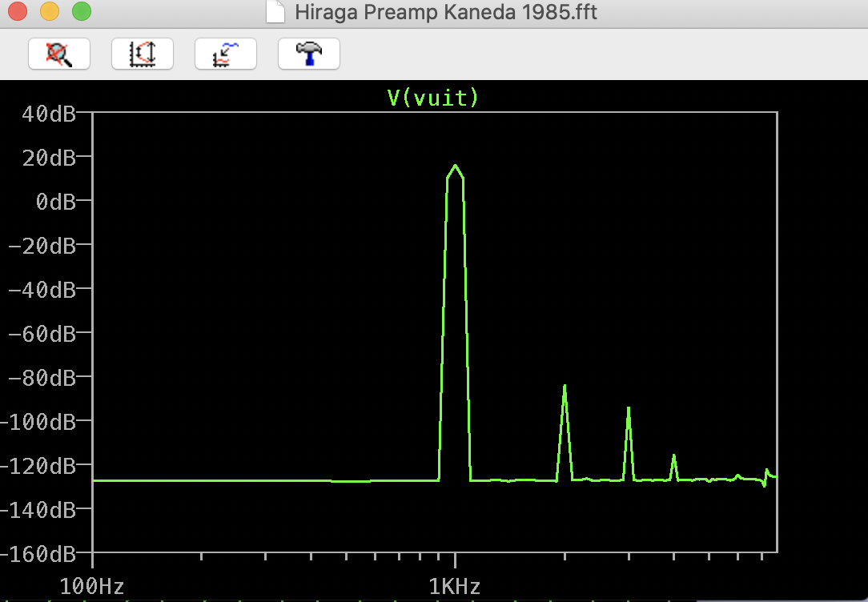This screenshot has height=602, width=868.
Task: Click the 20dB axis label
Action: [49, 159]
